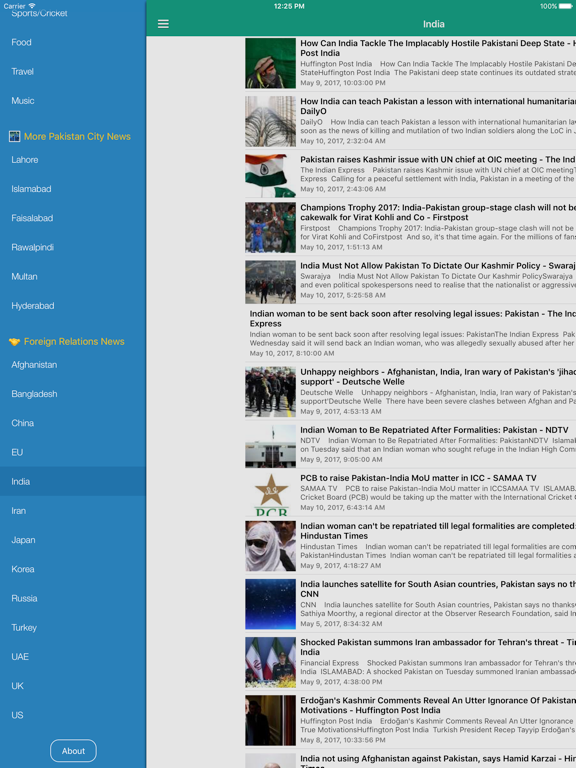Open UK foreign relations news
This screenshot has width=576, height=768.
[x=72, y=686]
